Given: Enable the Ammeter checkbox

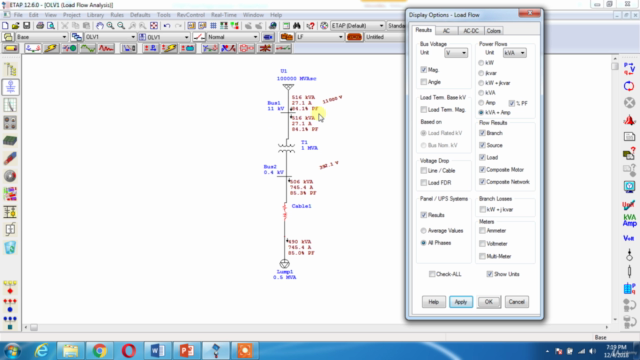Looking at the screenshot, I should pos(482,231).
